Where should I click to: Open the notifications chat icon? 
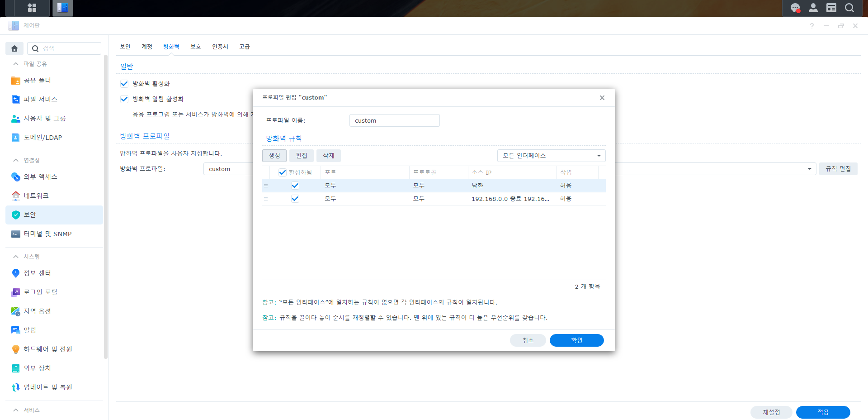pos(795,8)
